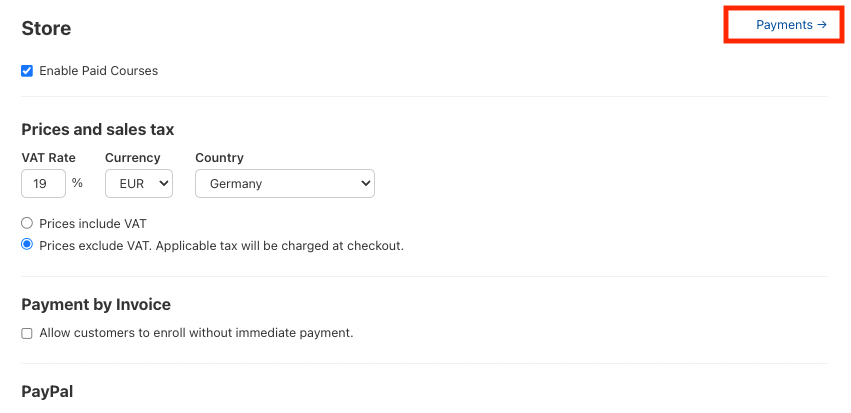This screenshot has width=851, height=413.
Task: Focus the VAT Rate input field
Action: (x=43, y=184)
